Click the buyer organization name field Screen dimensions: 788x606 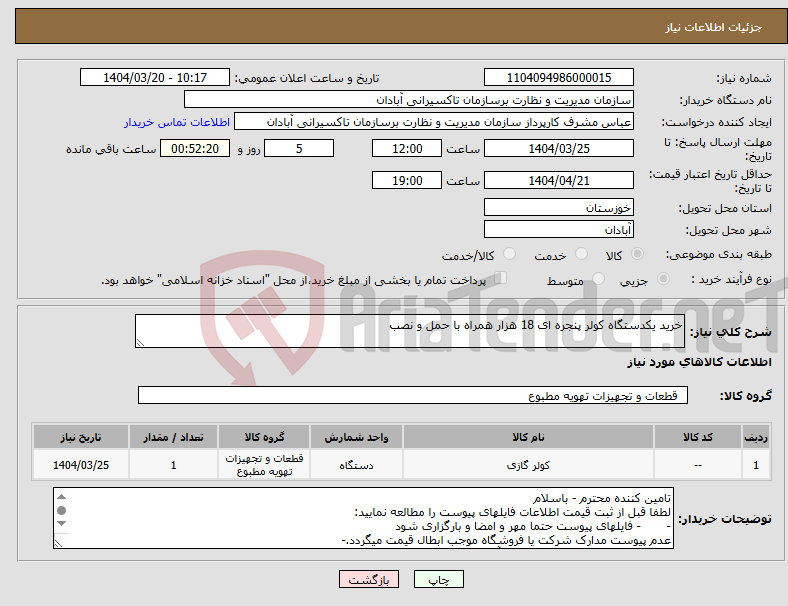click(409, 99)
